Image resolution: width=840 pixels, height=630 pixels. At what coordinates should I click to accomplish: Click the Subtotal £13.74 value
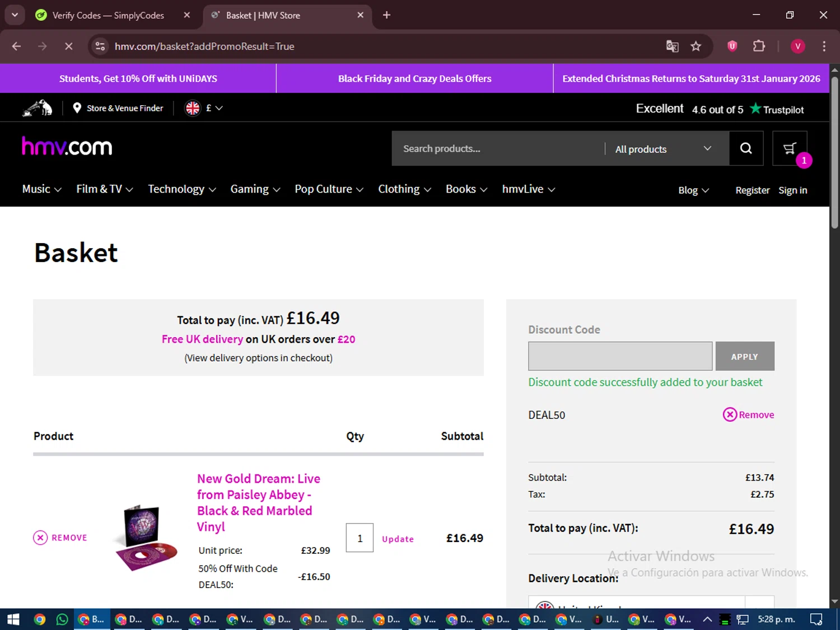[759, 478]
